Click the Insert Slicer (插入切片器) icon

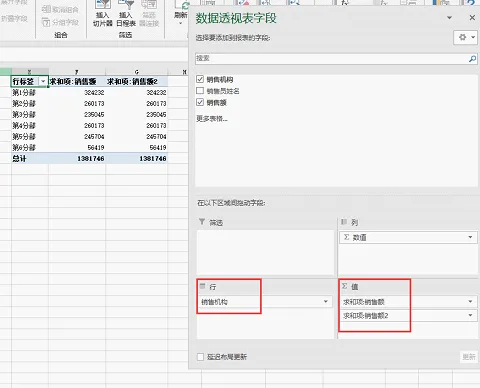(103, 13)
